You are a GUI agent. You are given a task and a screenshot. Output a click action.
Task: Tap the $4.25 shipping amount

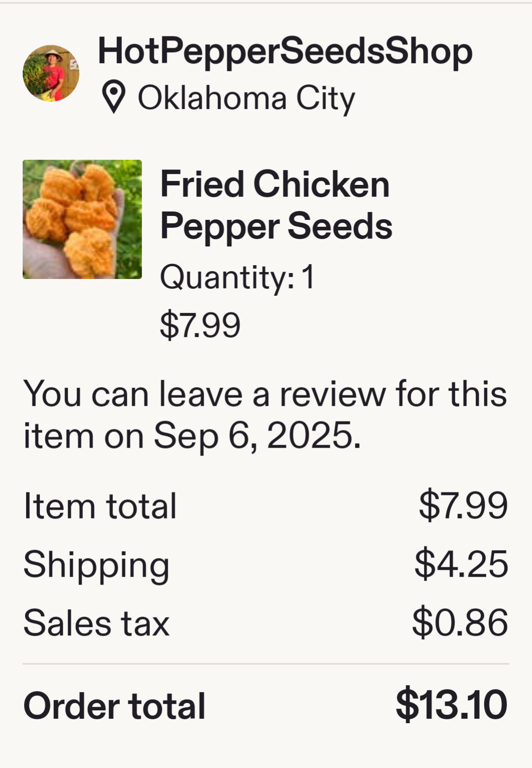(461, 563)
